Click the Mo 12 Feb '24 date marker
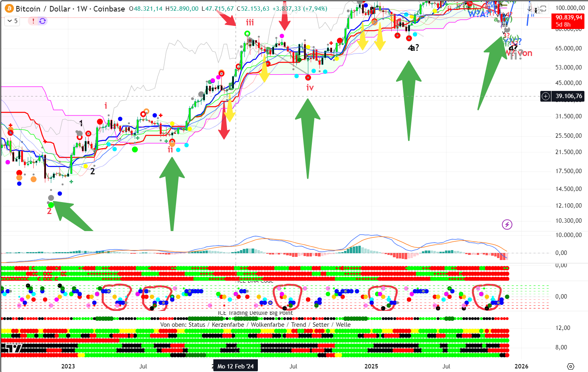Viewport: 588px width, 372px height. [x=236, y=366]
